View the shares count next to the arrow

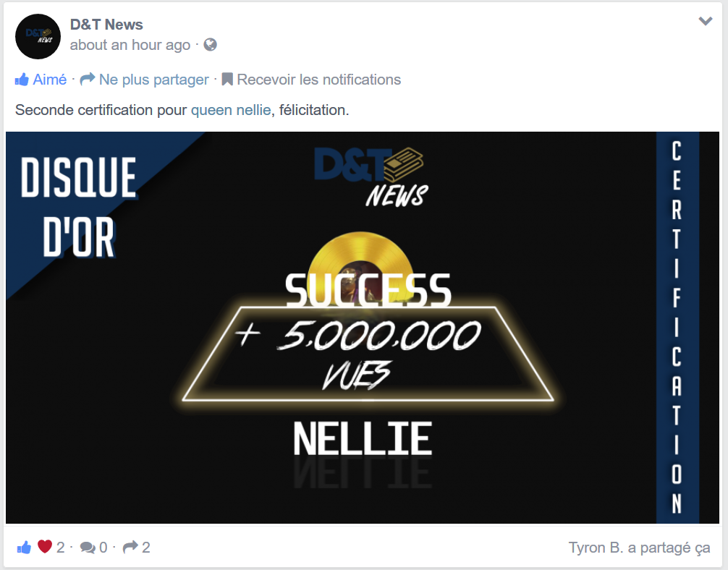point(145,548)
